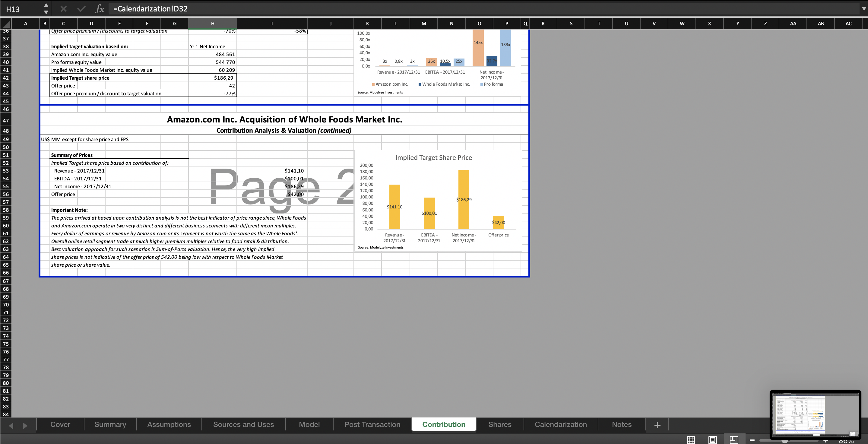Click Whole Foods Market Inc. legend entry
868x444 pixels.
click(444, 84)
